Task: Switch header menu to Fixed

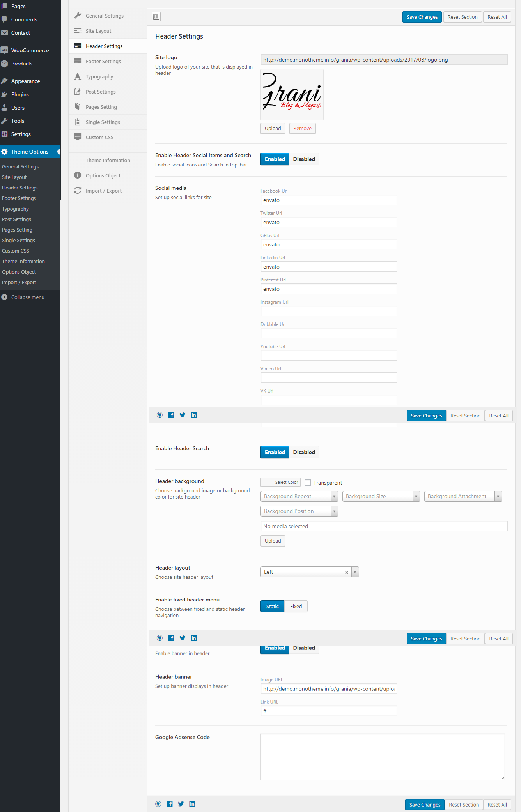Action: click(x=296, y=606)
